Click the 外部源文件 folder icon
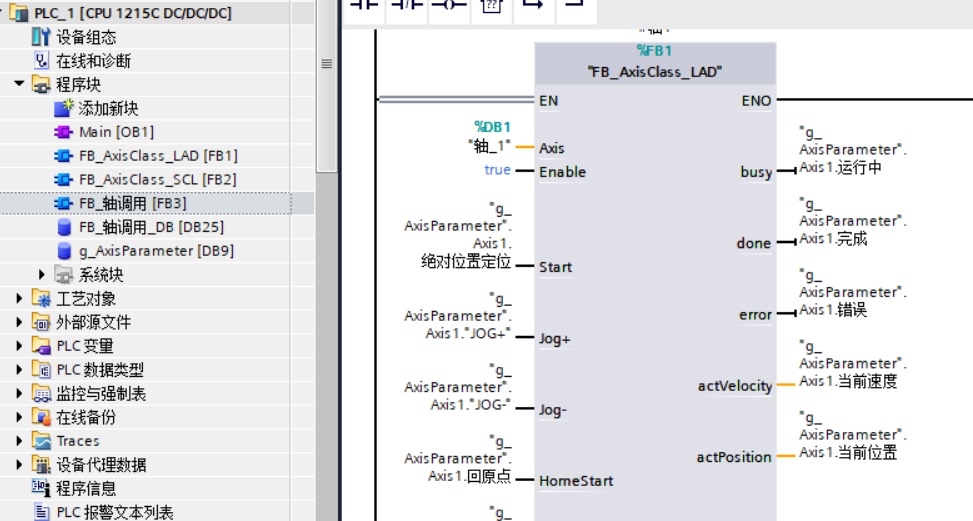Image resolution: width=973 pixels, height=521 pixels. click(41, 322)
